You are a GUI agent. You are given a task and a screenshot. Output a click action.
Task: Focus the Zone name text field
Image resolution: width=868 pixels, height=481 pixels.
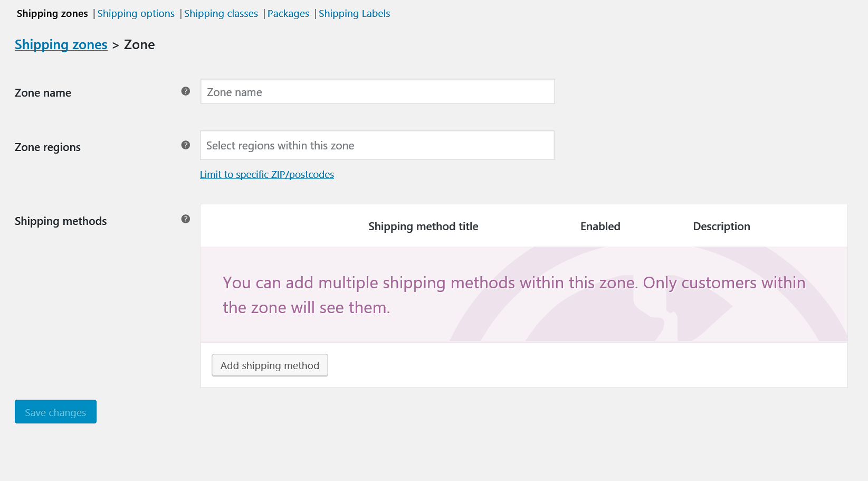(378, 92)
